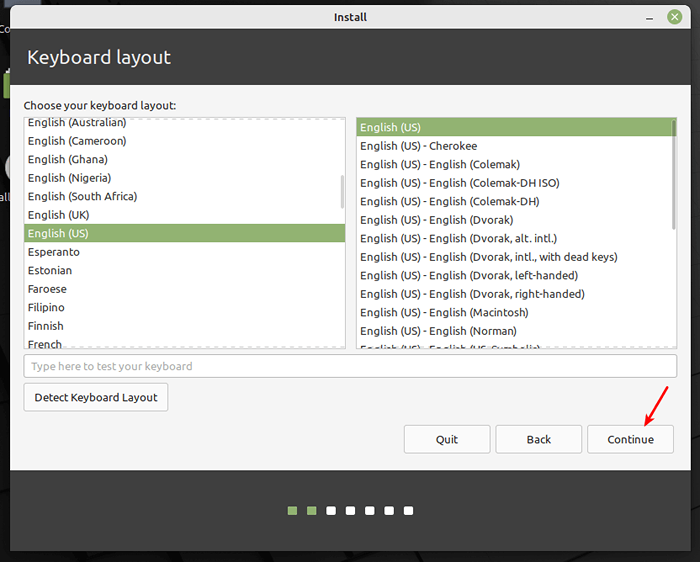This screenshot has width=700, height=562.
Task: Choose French in the layout list
Action: (184, 343)
